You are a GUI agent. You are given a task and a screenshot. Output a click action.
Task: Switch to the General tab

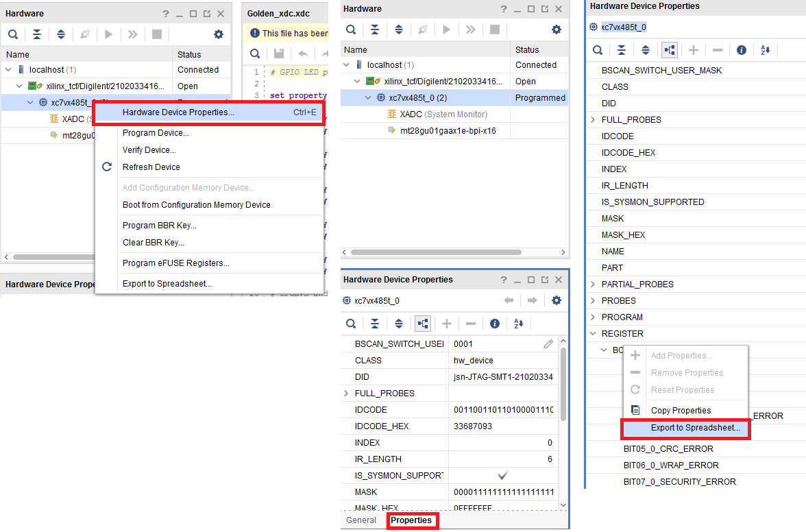[x=361, y=520]
